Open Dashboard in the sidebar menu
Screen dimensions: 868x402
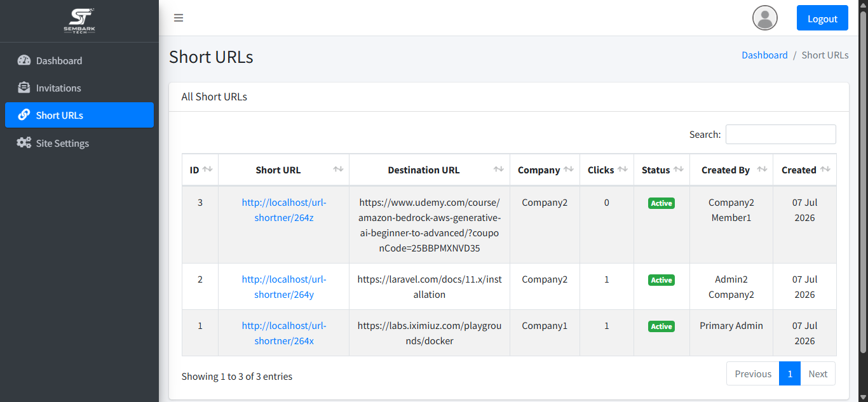click(x=79, y=60)
